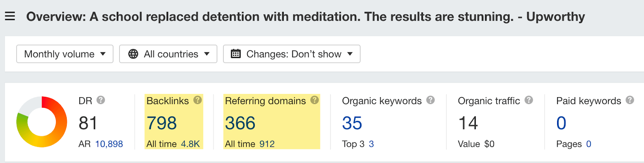Open the 798 backlinks count
The height and width of the screenshot is (163, 644).
(x=161, y=123)
